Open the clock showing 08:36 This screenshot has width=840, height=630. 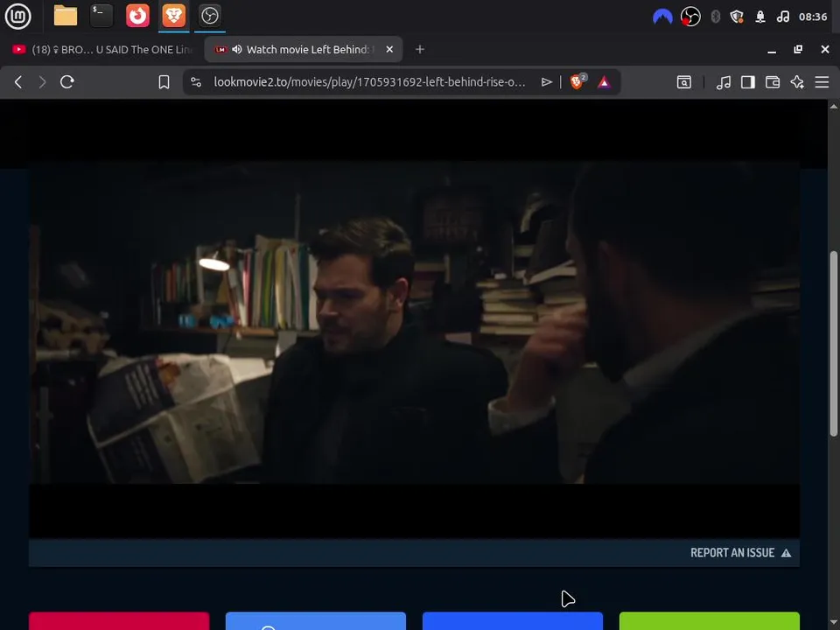coord(813,17)
